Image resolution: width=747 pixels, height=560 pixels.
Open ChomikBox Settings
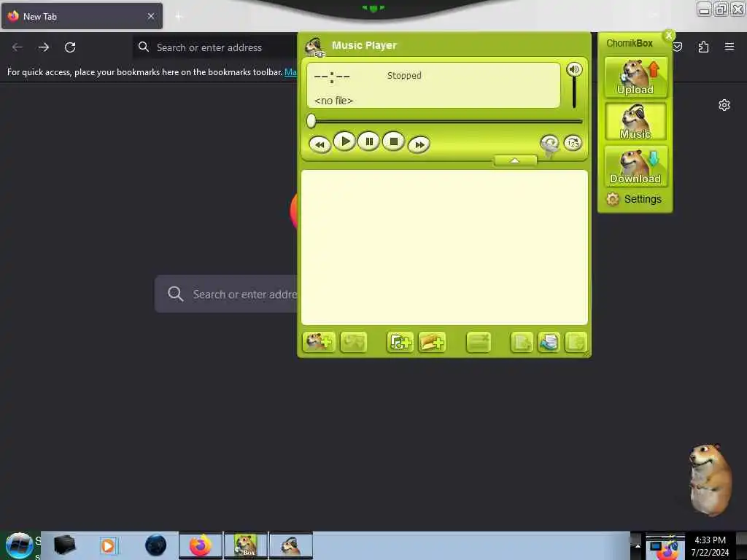pyautogui.click(x=634, y=199)
